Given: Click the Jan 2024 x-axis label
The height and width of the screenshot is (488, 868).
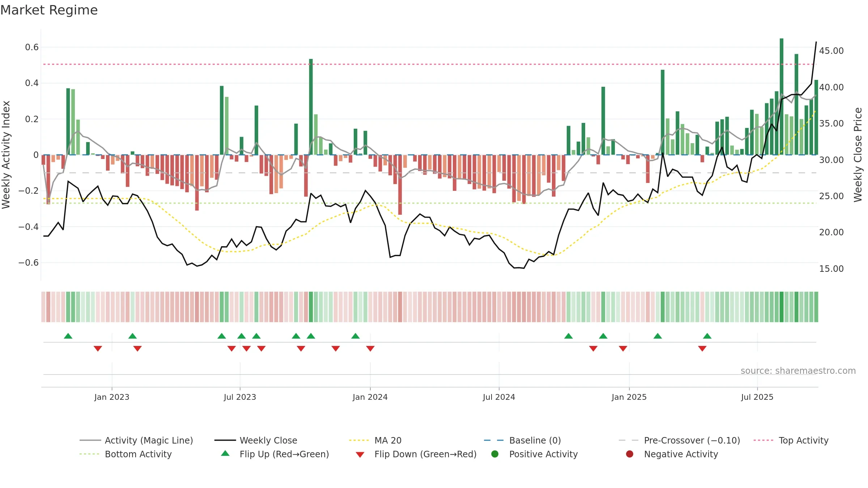Looking at the screenshot, I should click(x=370, y=397).
